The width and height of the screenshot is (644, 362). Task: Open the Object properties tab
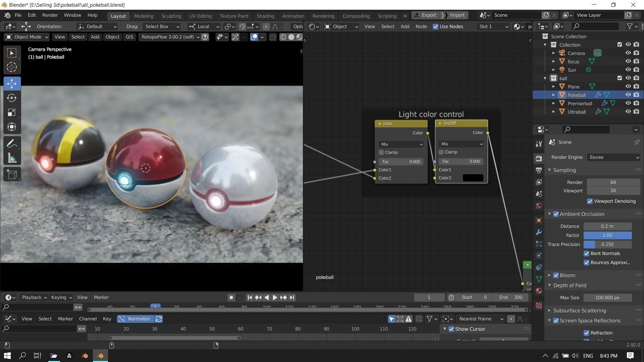click(x=539, y=220)
